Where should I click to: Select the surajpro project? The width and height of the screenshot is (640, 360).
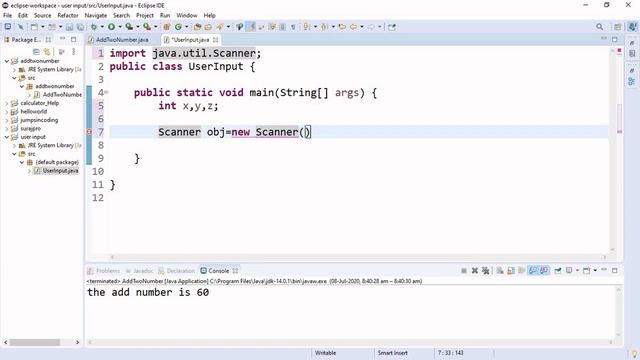pos(31,129)
